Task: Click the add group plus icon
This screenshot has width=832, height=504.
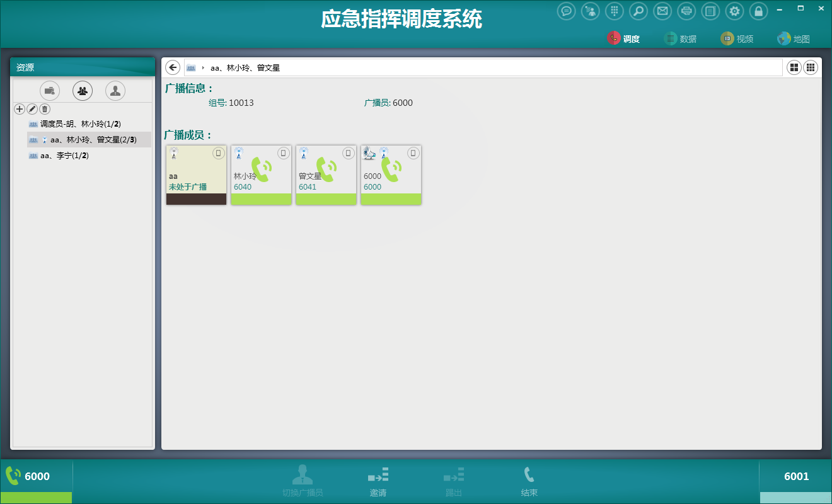Action: [20, 109]
